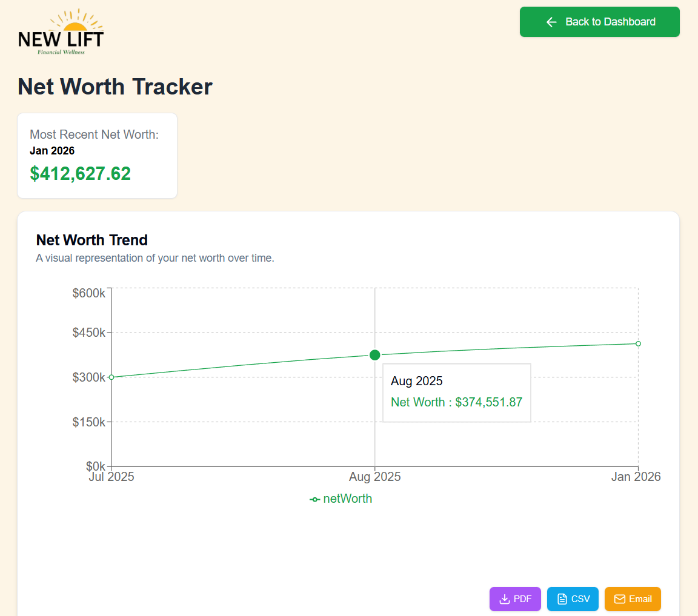
Task: Click the download icon on the PDF button
Action: click(504, 598)
